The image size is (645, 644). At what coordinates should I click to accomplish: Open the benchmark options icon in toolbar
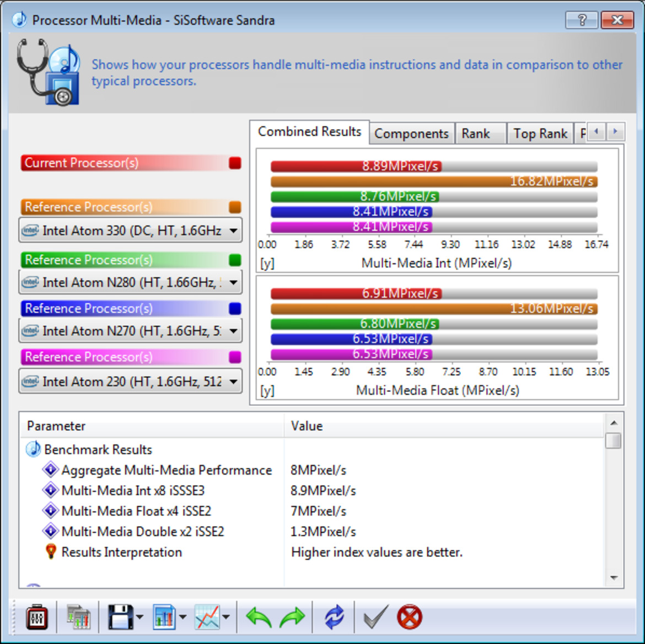tap(36, 617)
